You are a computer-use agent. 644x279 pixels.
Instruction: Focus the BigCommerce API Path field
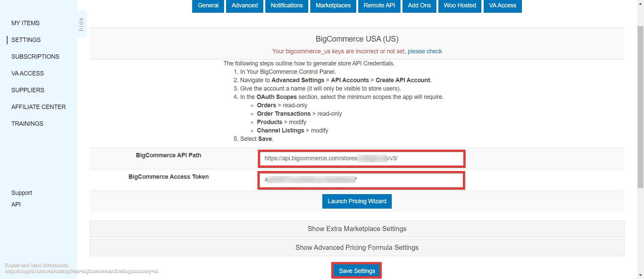(x=362, y=159)
